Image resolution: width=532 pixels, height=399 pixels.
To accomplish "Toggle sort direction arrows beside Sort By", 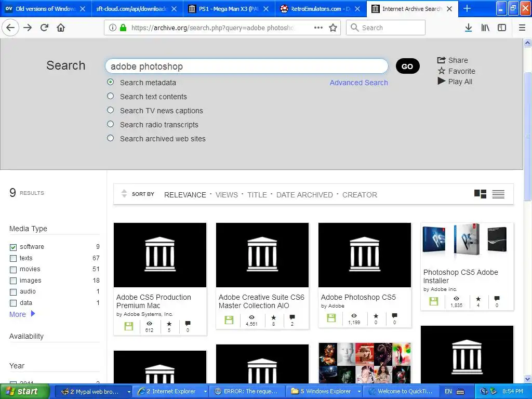I will point(124,193).
